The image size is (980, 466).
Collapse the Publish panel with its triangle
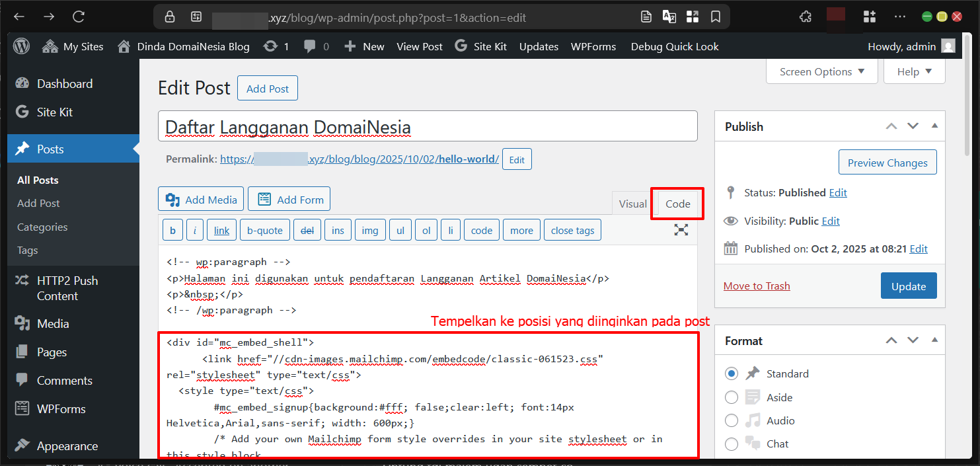click(x=934, y=126)
